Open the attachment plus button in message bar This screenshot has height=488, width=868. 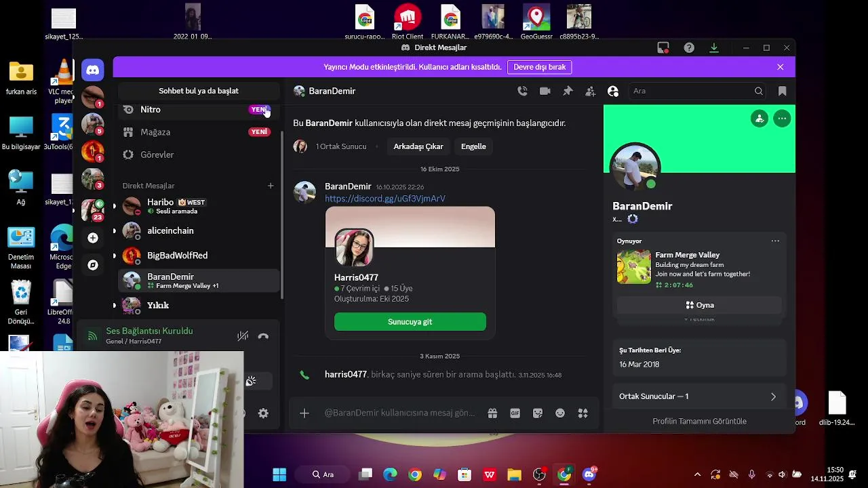pyautogui.click(x=304, y=413)
